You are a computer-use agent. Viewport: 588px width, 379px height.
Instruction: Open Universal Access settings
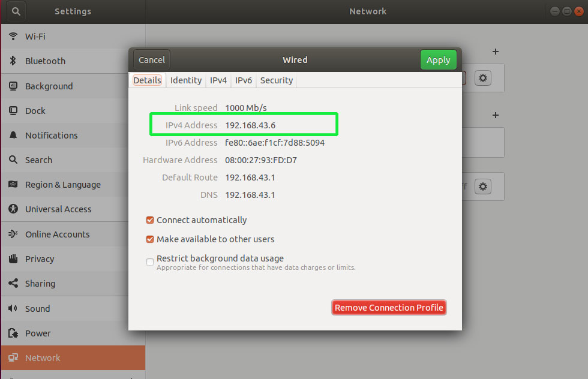coord(58,209)
